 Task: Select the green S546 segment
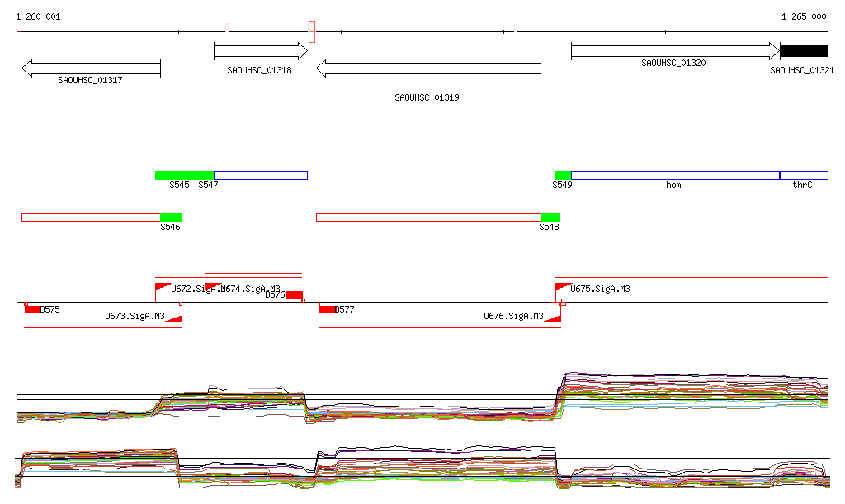(x=172, y=217)
